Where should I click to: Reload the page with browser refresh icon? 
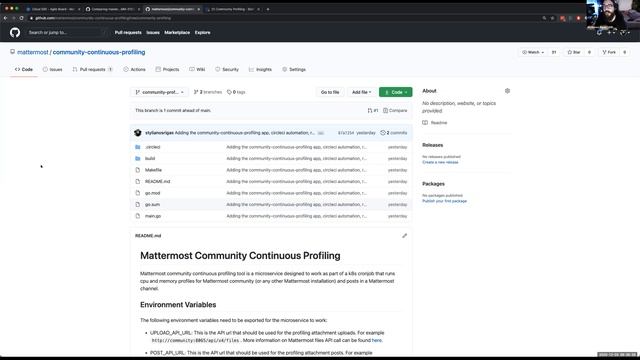[22, 18]
